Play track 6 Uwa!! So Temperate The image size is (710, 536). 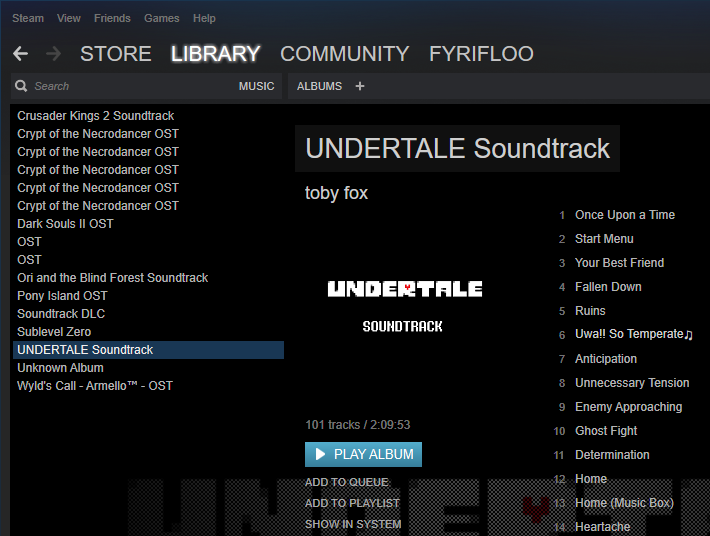[x=634, y=334]
